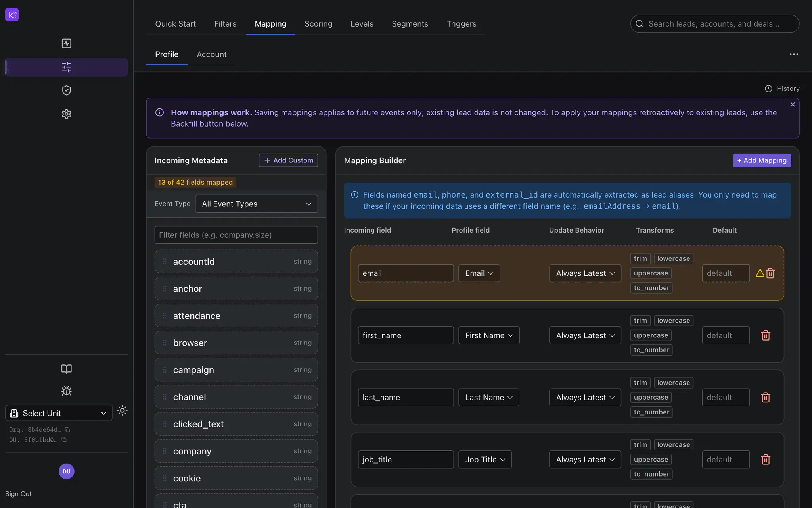
Task: Select the Profile sub-tab
Action: 167,54
